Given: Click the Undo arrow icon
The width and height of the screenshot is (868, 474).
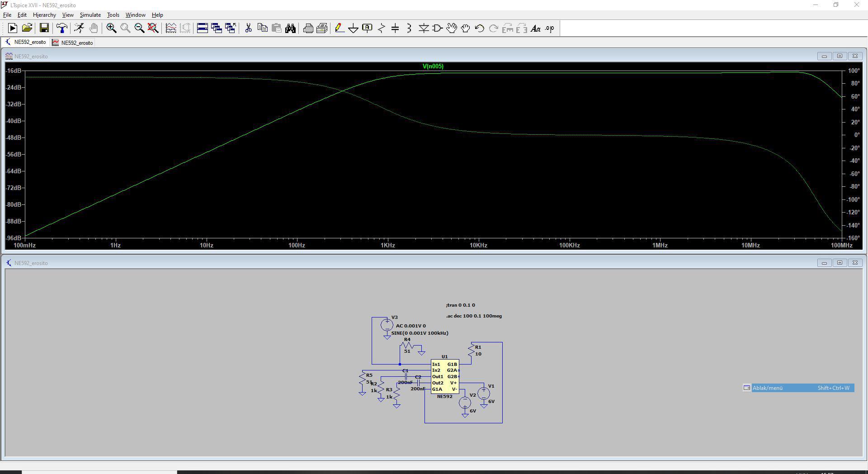Looking at the screenshot, I should 480,28.
